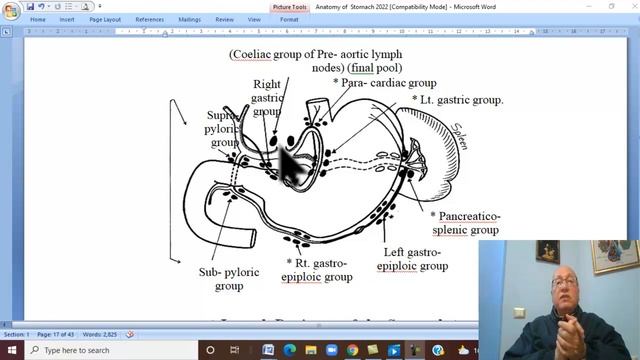This screenshot has width=640, height=360.
Task: Open the Picture Tools Format tab
Action: (x=289, y=20)
